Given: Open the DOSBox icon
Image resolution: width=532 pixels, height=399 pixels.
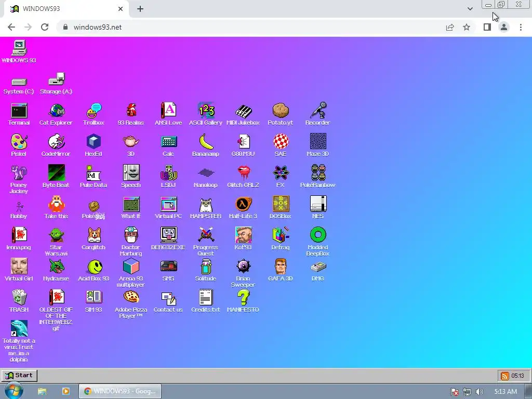Looking at the screenshot, I should pos(280,208).
